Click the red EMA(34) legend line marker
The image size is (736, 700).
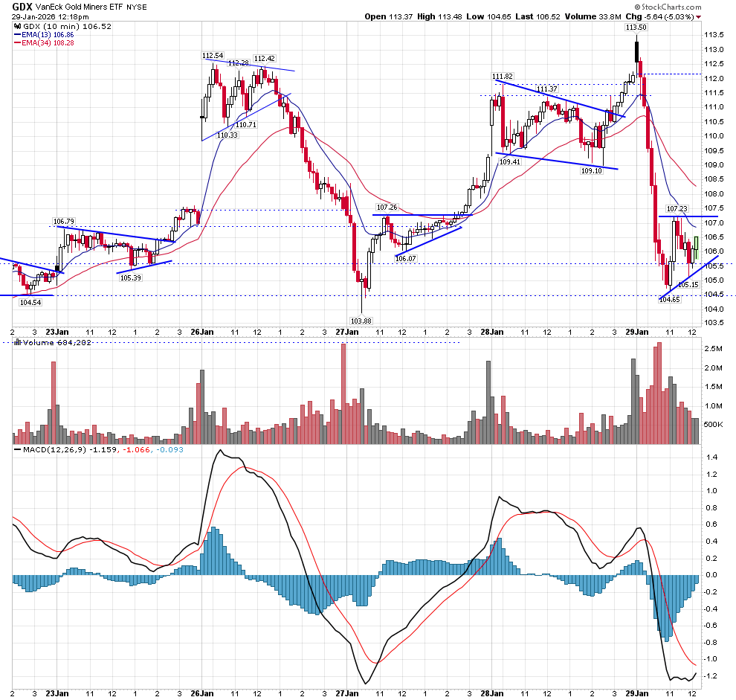pyautogui.click(x=17, y=44)
